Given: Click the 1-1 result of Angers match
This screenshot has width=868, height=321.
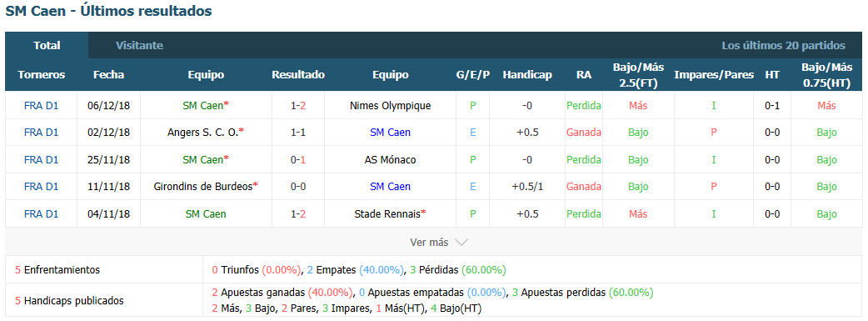Looking at the screenshot, I should click(298, 133).
